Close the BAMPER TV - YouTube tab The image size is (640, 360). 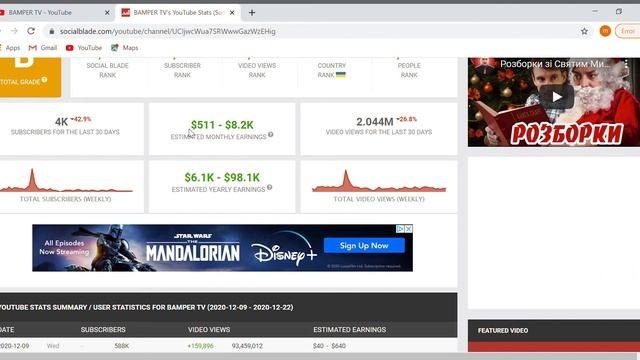pyautogui.click(x=107, y=13)
